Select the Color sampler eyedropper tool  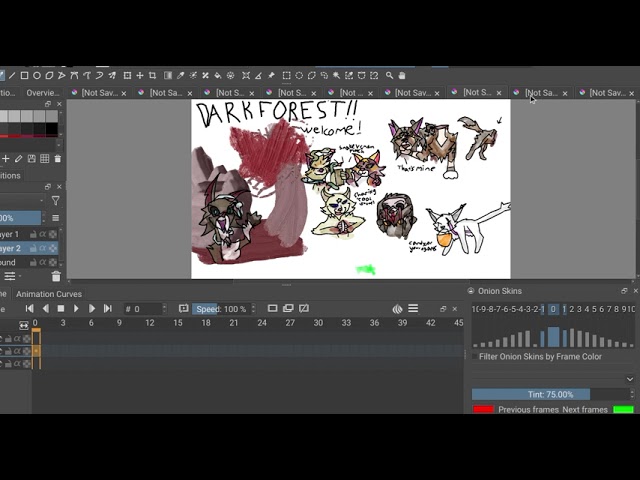point(180,76)
